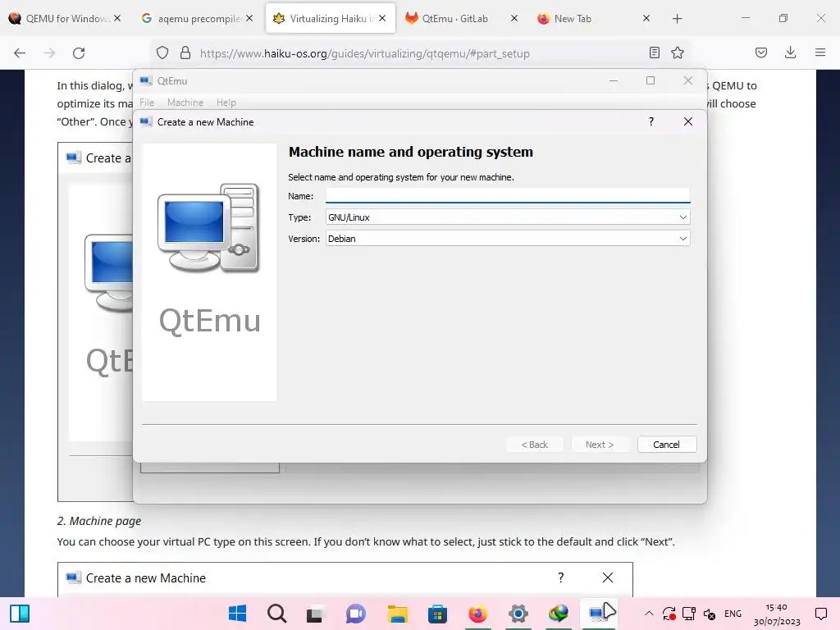The width and height of the screenshot is (840, 630).
Task: Open the File menu in QtEmu
Action: [x=147, y=103]
